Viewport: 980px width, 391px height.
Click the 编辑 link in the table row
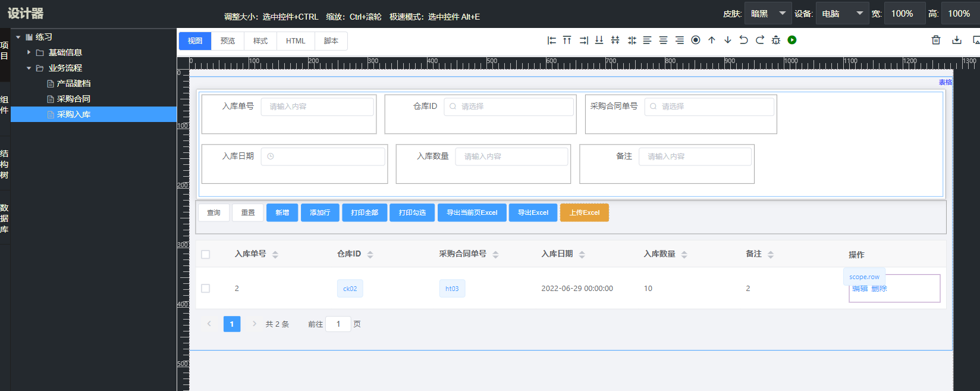click(x=860, y=289)
